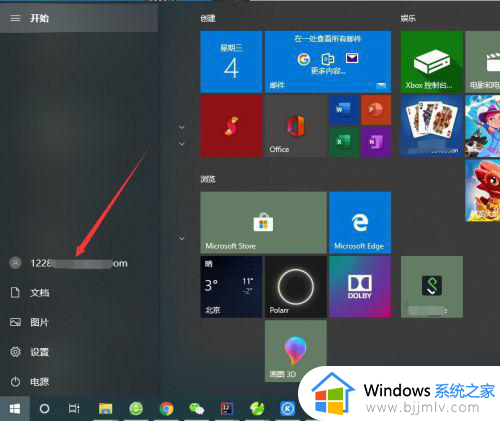Image resolution: width=500 pixels, height=421 pixels.
Task: Launch PowerPoint from the small tile
Action: tap(376, 110)
